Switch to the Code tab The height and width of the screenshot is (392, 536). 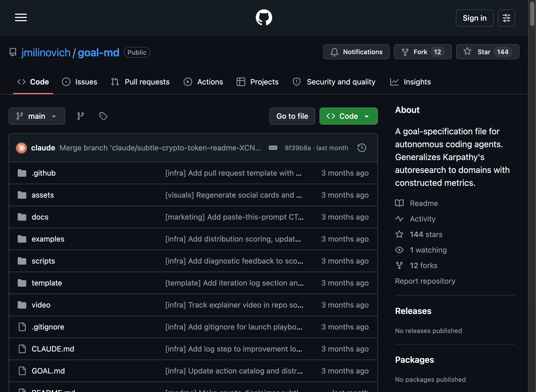(33, 82)
